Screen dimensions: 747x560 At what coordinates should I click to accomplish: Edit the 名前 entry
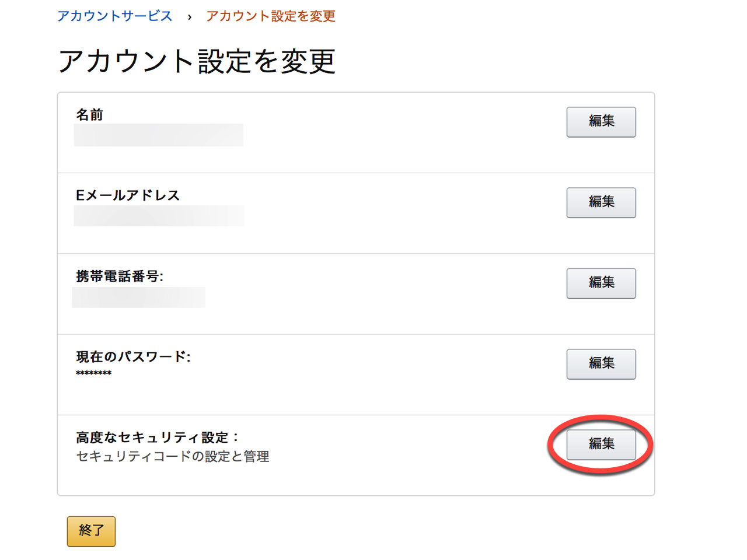click(x=601, y=122)
